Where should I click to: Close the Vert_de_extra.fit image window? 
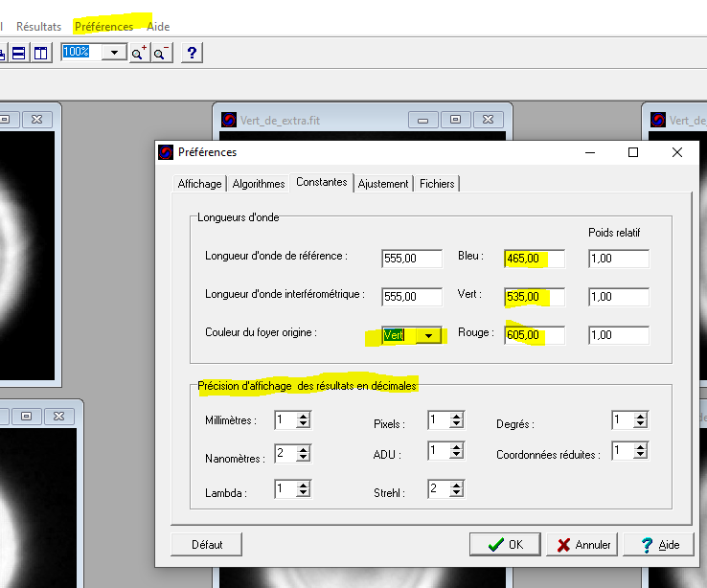click(x=489, y=120)
